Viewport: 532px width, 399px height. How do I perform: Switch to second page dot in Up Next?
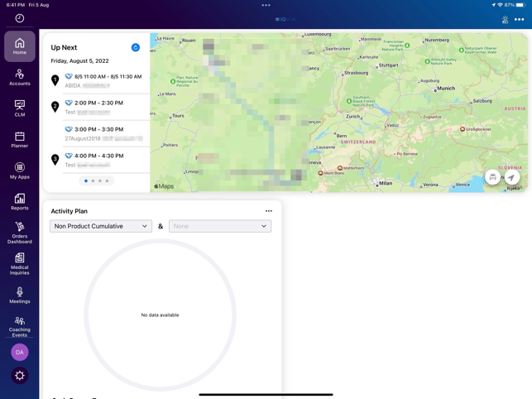point(93,181)
